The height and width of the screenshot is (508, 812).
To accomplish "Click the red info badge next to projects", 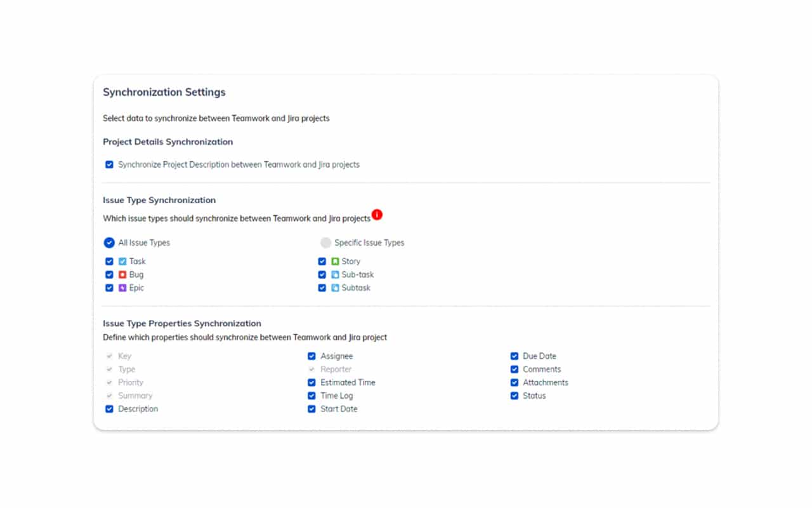I will (x=377, y=215).
